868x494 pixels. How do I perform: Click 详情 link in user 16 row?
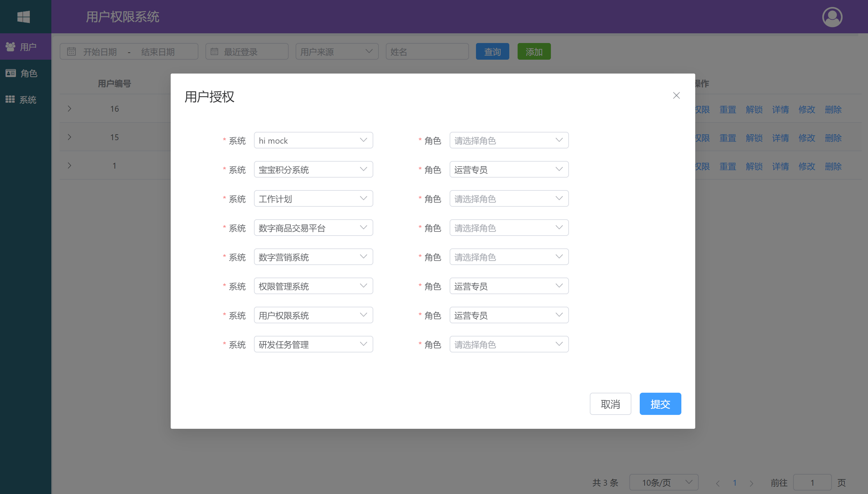coord(780,109)
